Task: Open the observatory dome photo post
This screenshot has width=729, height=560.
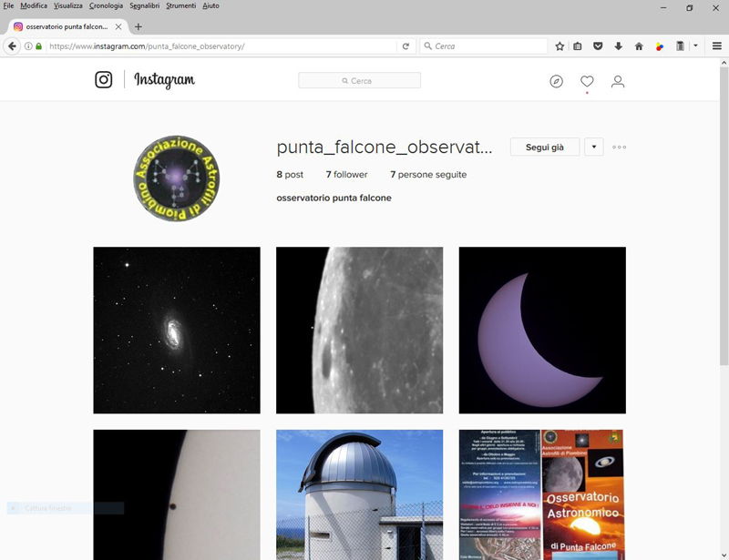Action: [359, 495]
